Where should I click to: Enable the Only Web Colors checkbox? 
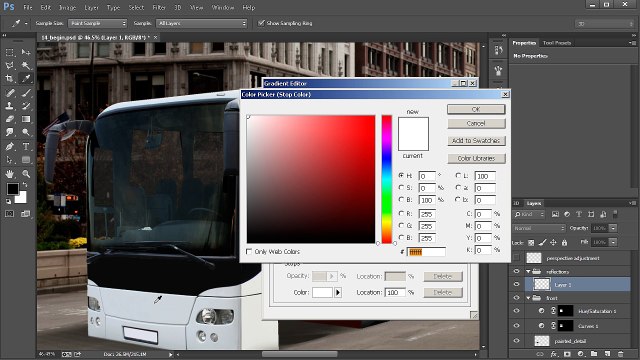point(249,251)
